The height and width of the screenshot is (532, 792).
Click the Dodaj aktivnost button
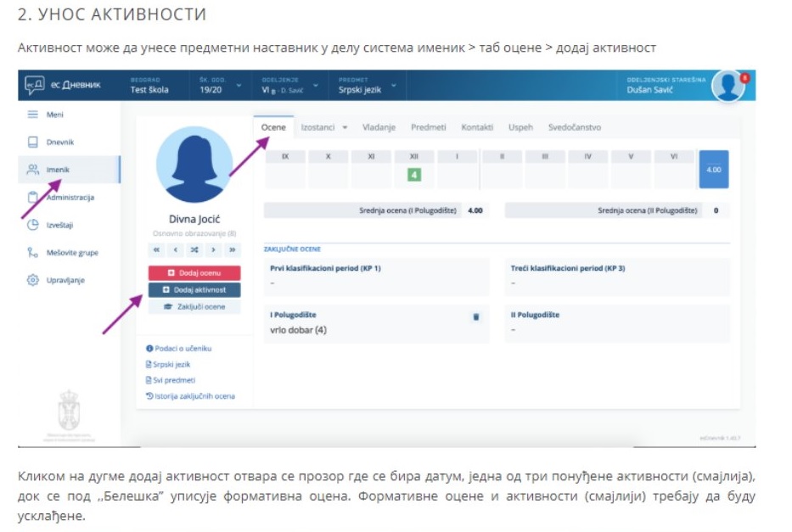point(195,290)
